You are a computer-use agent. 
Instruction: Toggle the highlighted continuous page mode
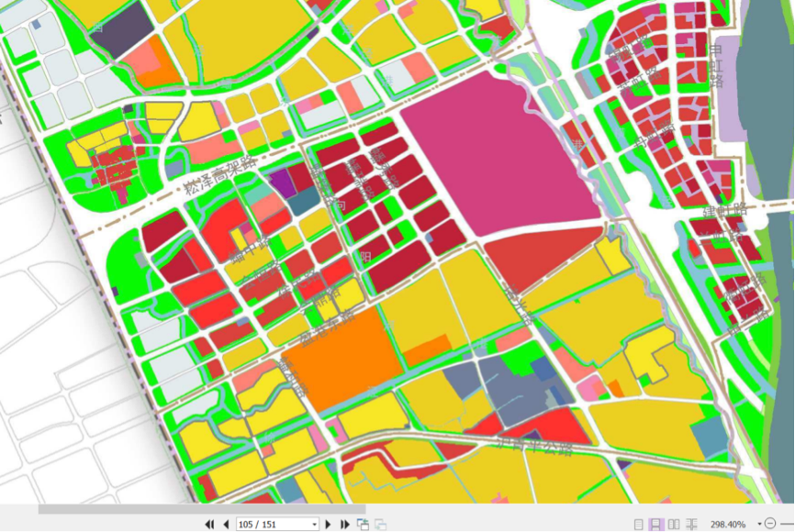click(656, 524)
